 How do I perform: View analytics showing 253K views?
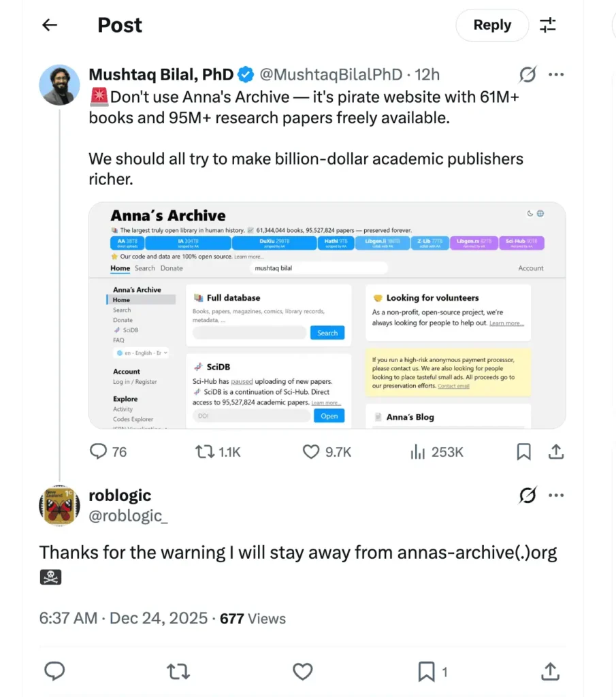(x=436, y=451)
